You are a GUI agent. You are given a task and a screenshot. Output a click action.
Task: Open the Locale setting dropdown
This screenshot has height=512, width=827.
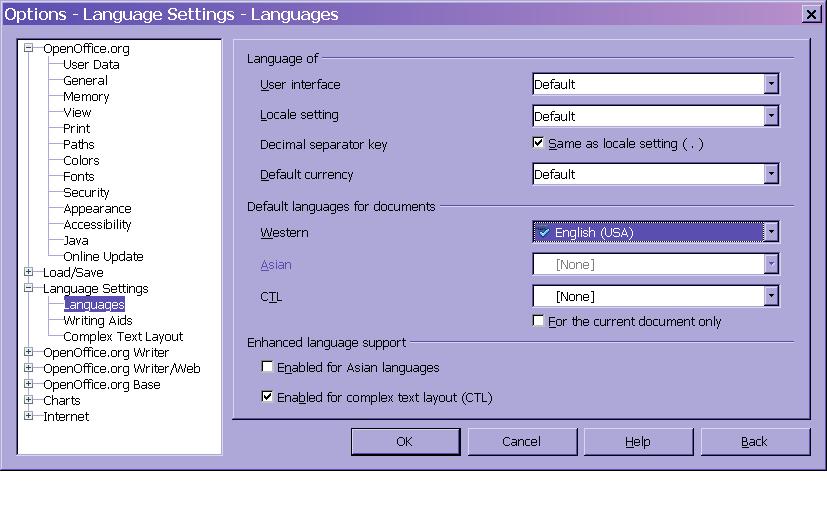[x=771, y=116]
